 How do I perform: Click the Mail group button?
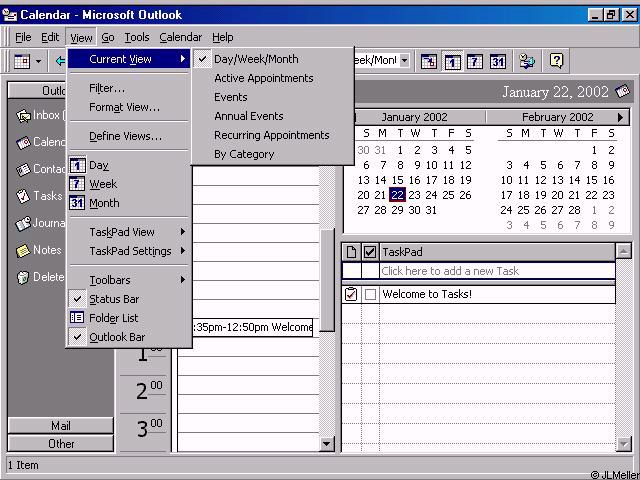(x=60, y=426)
